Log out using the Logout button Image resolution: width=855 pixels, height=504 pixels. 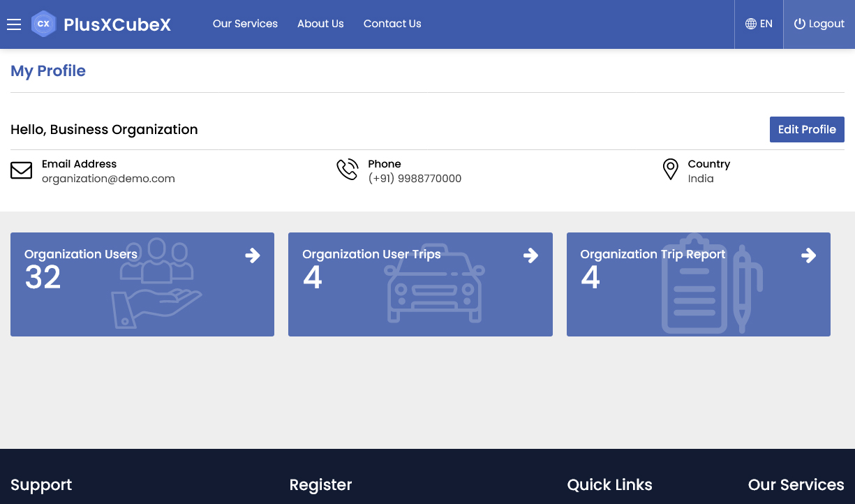pos(819,24)
